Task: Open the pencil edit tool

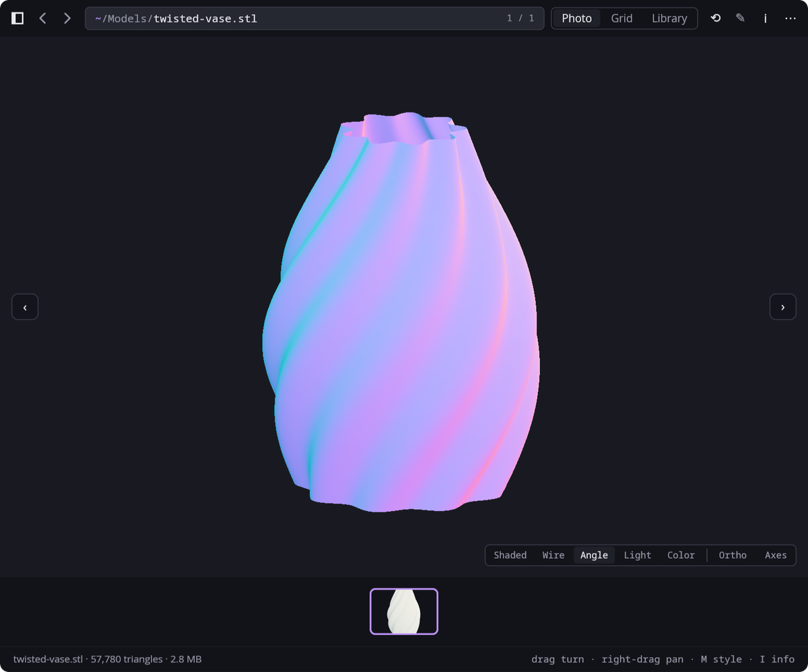Action: 740,18
